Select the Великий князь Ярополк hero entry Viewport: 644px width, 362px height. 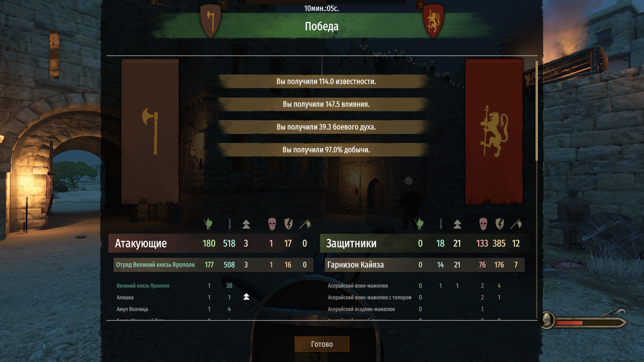[143, 286]
